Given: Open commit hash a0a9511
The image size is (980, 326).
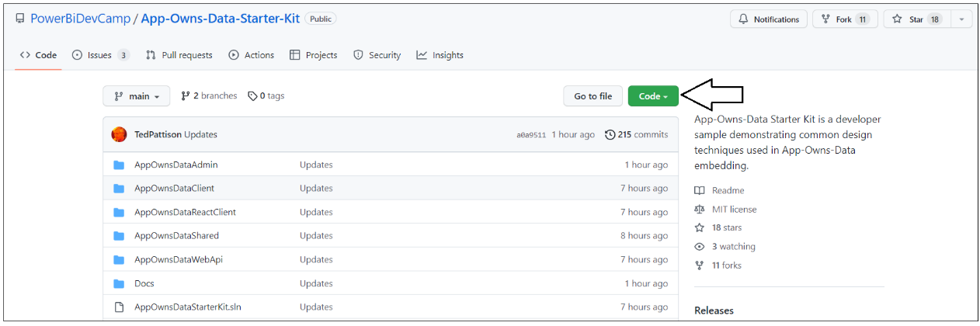Looking at the screenshot, I should [531, 135].
